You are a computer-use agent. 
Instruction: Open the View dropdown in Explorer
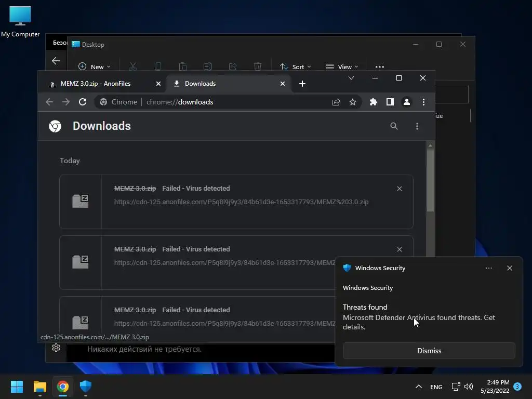coord(342,66)
